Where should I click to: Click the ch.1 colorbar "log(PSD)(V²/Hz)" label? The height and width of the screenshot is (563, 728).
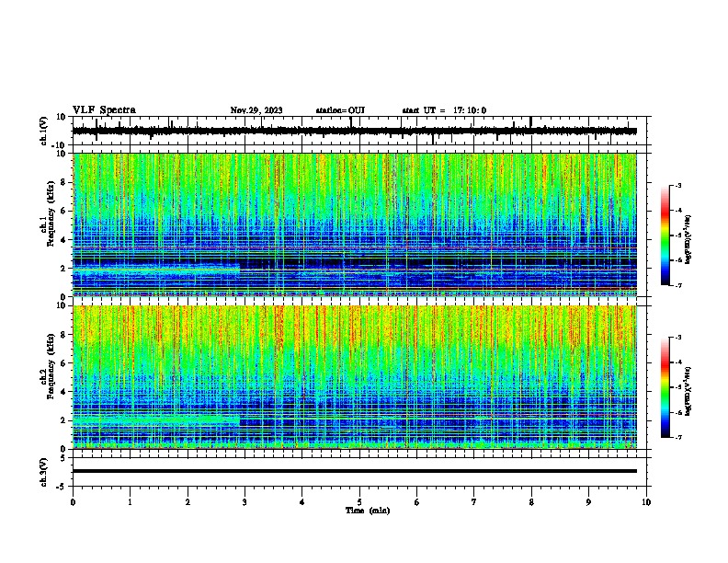point(688,240)
